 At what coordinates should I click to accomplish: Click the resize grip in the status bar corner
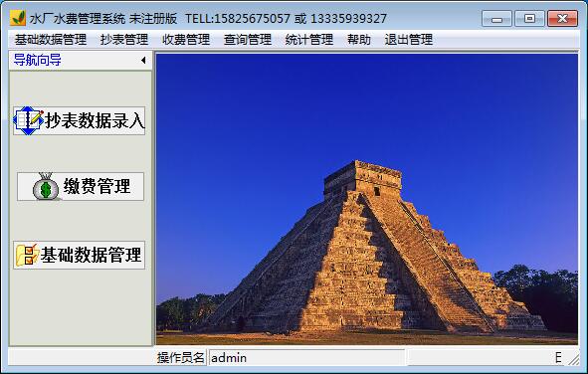coord(573,360)
